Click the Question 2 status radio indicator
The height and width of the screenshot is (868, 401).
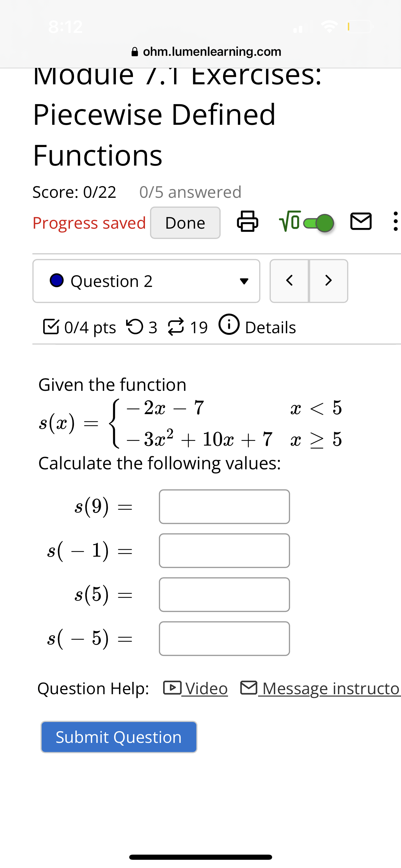tap(57, 280)
